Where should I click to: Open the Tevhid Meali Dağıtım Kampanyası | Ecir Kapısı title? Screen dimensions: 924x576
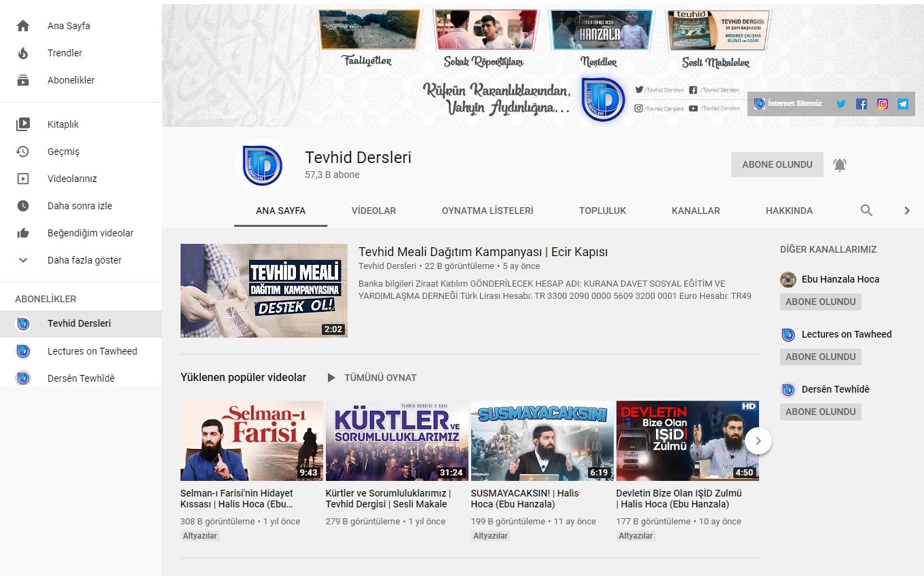pos(483,252)
